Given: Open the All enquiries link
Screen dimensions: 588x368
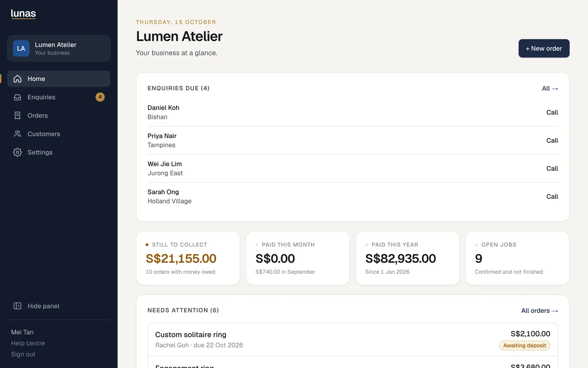Looking at the screenshot, I should pos(550,89).
